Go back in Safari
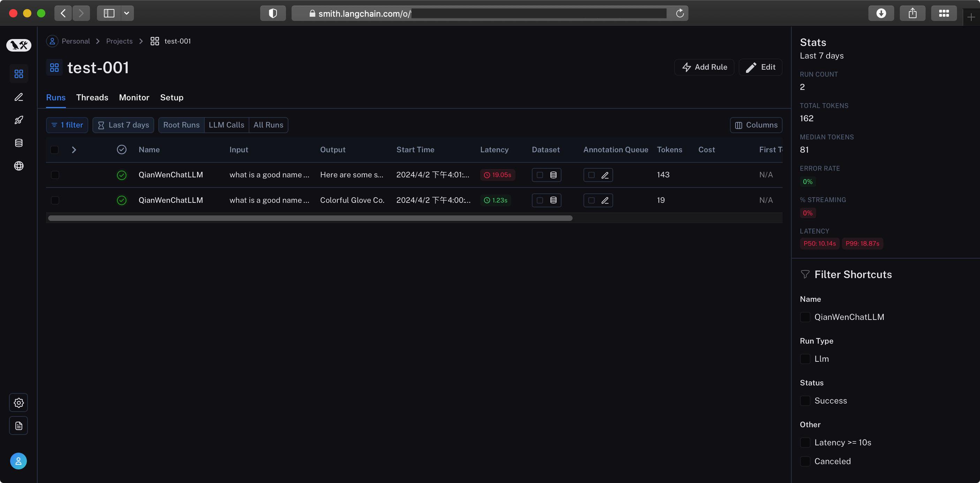980x483 pixels. point(63,13)
